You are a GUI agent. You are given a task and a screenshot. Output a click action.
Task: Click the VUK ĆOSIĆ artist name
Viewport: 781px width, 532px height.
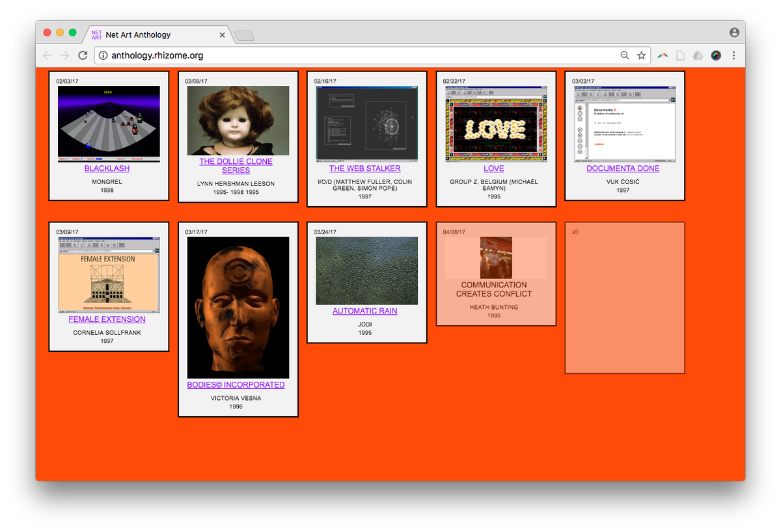tap(623, 182)
